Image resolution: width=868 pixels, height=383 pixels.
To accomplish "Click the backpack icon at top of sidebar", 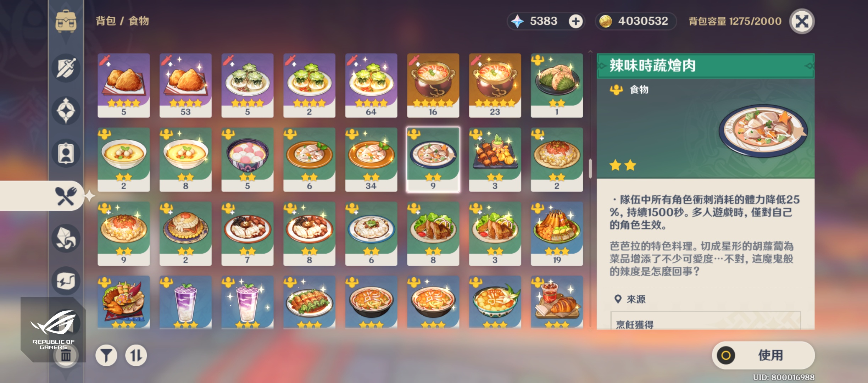I will 66,21.
